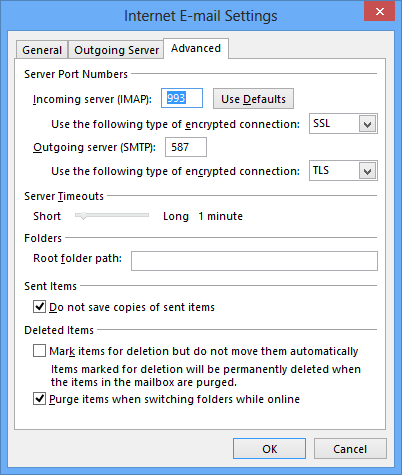
Task: Open the SSL encrypted connection dropdown
Action: point(343,124)
